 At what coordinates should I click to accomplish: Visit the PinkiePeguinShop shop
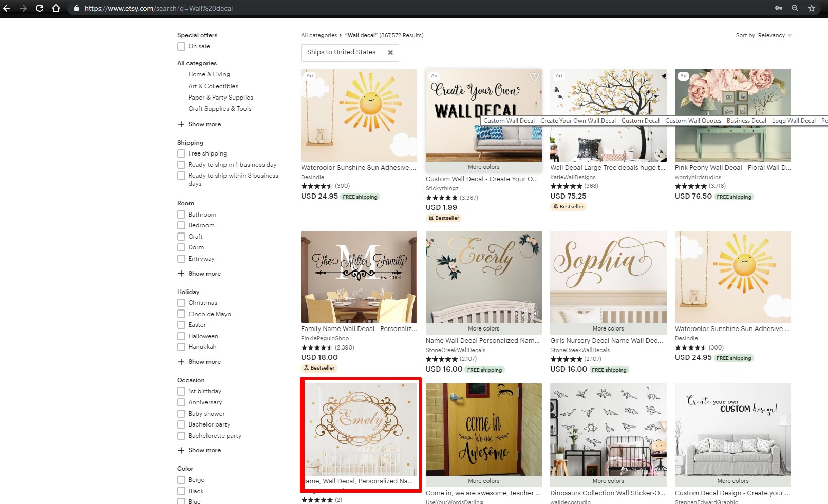point(325,338)
